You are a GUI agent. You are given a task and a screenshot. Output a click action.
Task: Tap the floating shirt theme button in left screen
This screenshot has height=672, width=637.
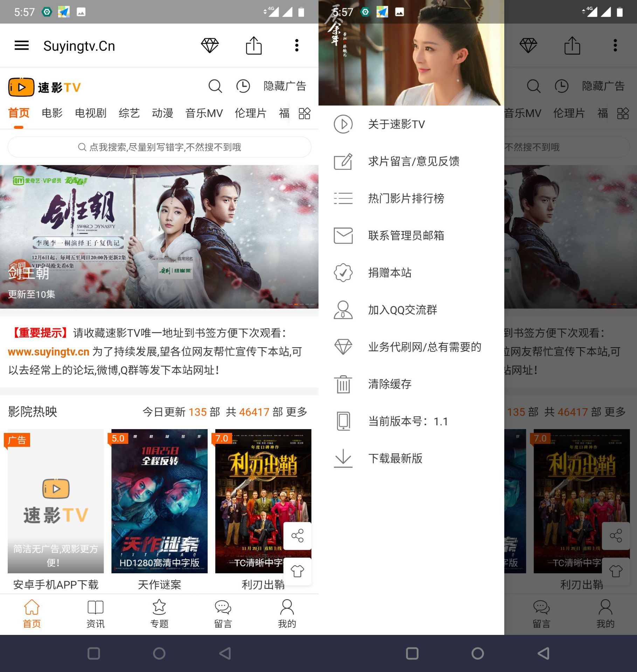tap(297, 571)
